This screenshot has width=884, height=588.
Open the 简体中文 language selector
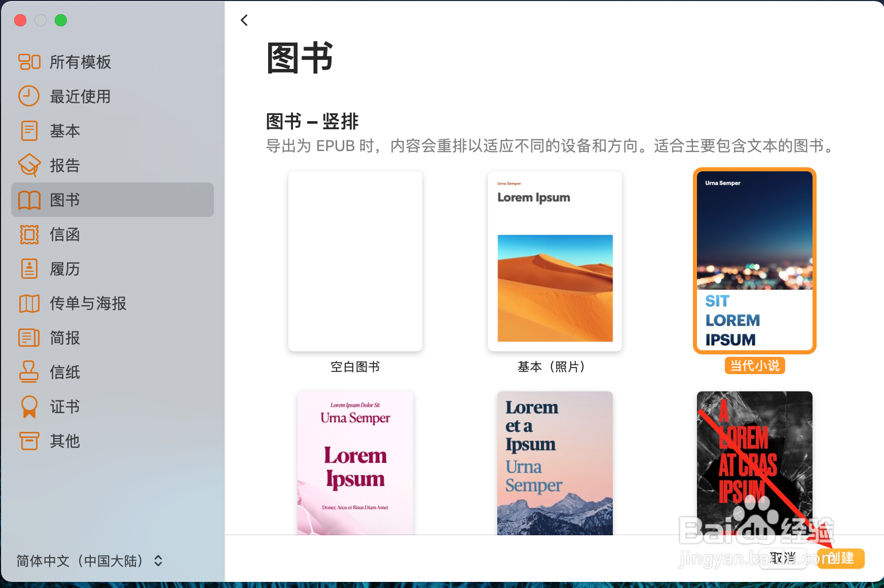[89, 561]
